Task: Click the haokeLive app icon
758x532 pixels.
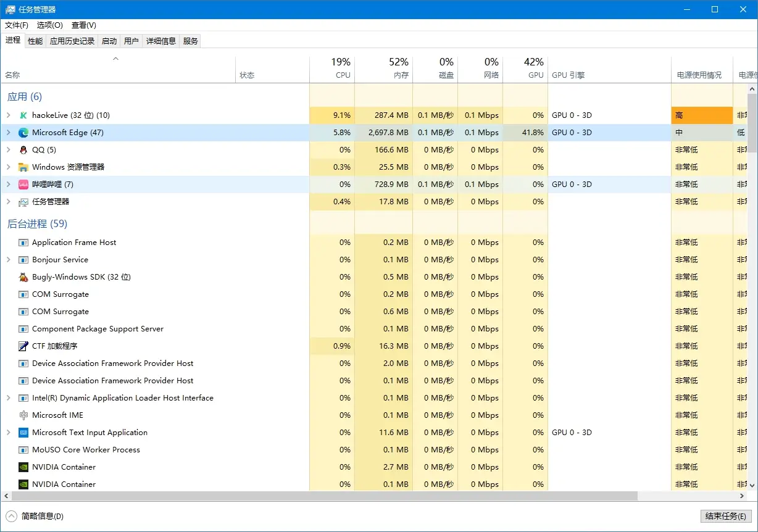Action: (23, 115)
